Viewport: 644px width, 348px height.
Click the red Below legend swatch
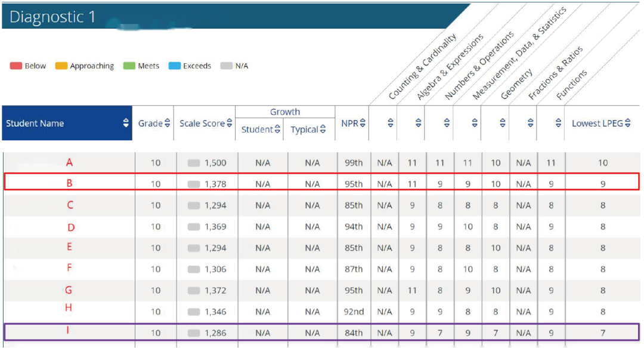[16, 66]
